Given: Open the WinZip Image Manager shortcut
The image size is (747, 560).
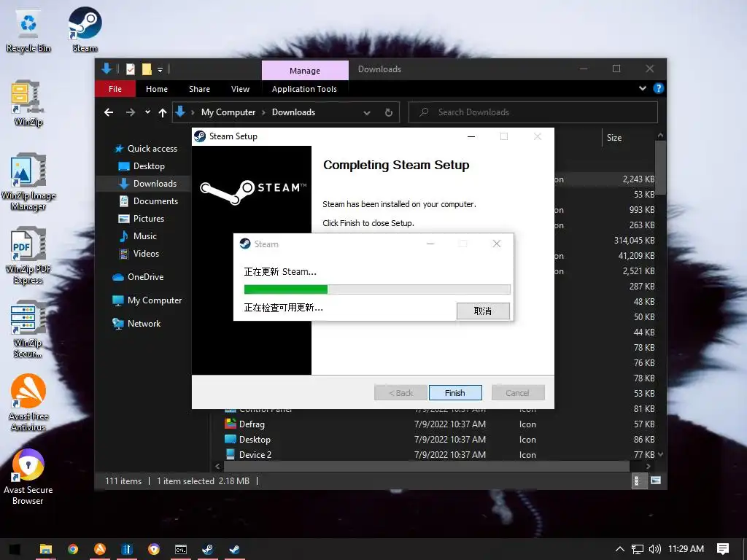Looking at the screenshot, I should click(28, 182).
